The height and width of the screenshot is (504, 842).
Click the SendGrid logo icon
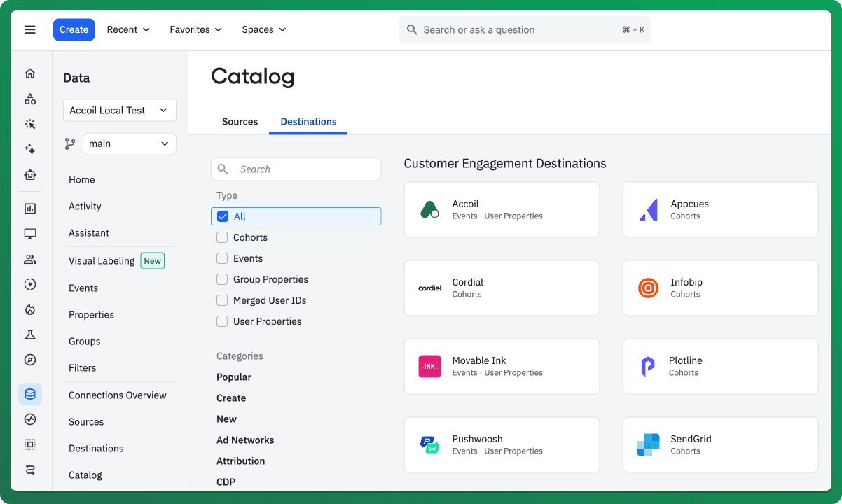click(x=648, y=444)
